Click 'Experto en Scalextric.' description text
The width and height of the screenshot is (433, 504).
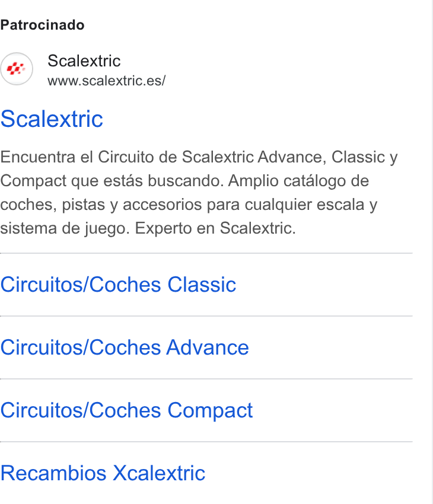coord(215,228)
